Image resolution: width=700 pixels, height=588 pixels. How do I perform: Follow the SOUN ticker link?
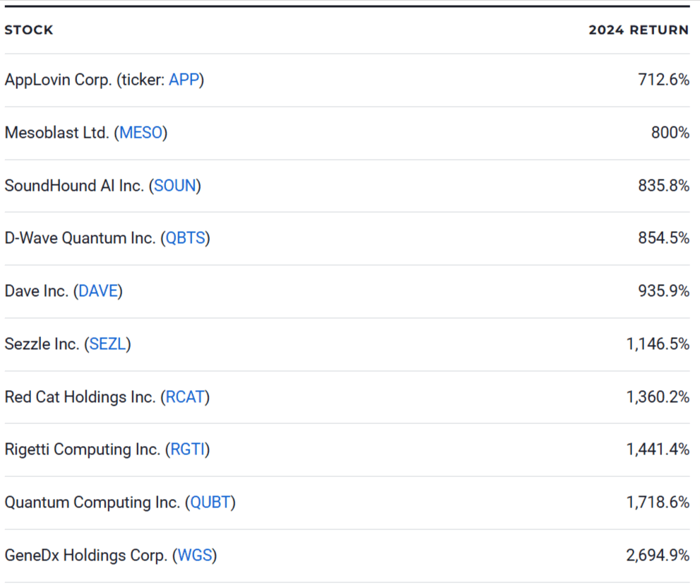tap(174, 186)
